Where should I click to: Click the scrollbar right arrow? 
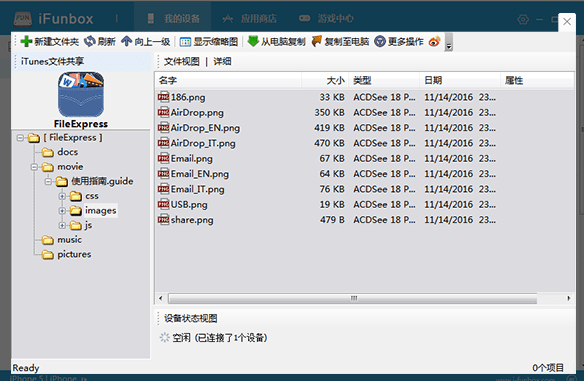pos(569,298)
